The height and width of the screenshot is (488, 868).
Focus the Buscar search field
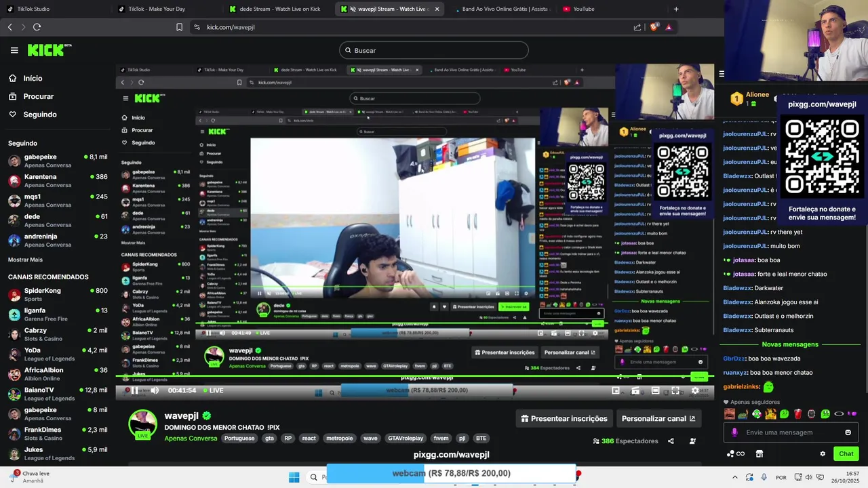click(x=434, y=50)
